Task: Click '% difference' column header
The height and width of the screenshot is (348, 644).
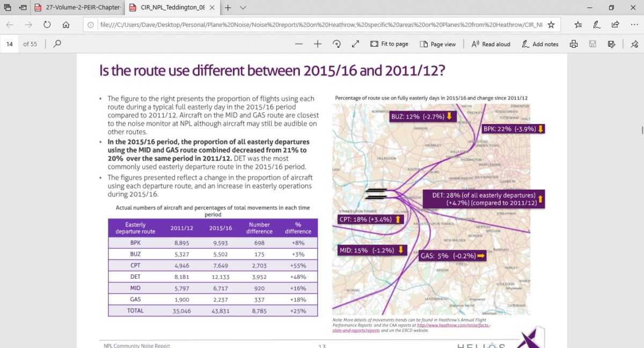Action: click(298, 228)
